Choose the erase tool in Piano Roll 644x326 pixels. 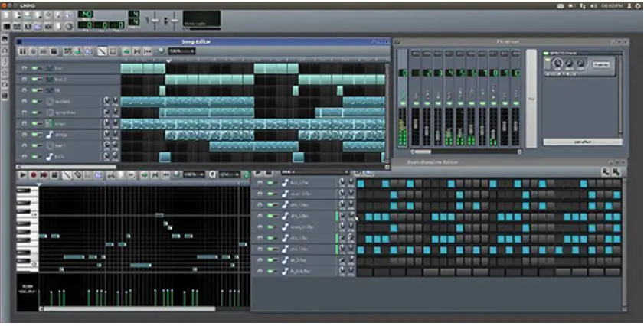pos(77,175)
